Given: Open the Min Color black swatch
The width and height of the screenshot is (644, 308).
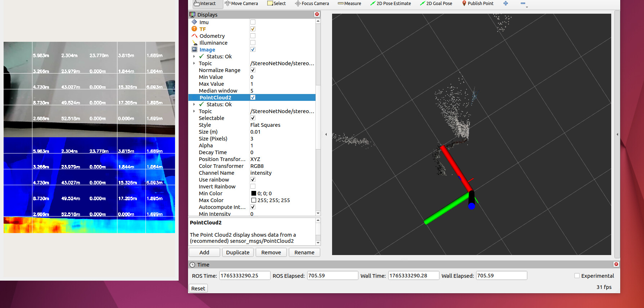Looking at the screenshot, I should (x=254, y=193).
